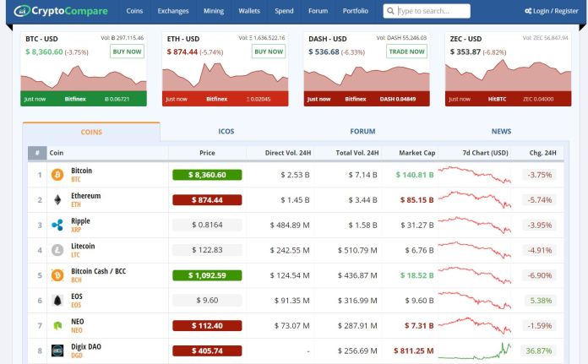
Task: Sort by Total Vol. 24H header
Action: point(357,153)
